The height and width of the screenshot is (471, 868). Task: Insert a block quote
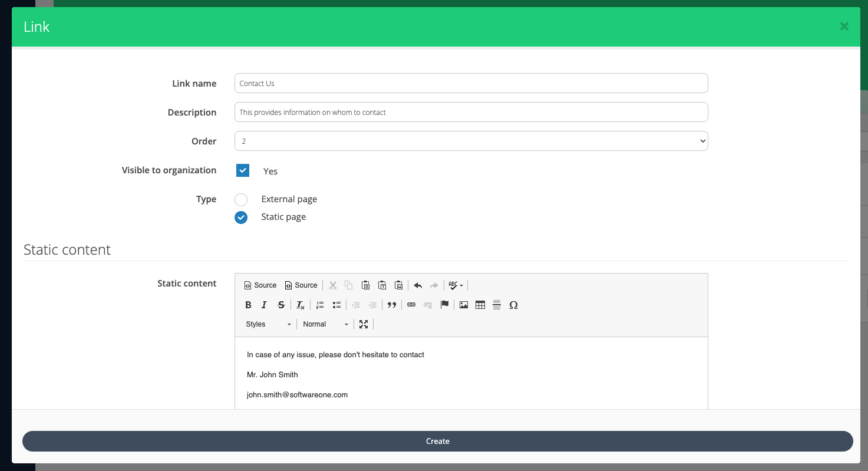click(391, 305)
